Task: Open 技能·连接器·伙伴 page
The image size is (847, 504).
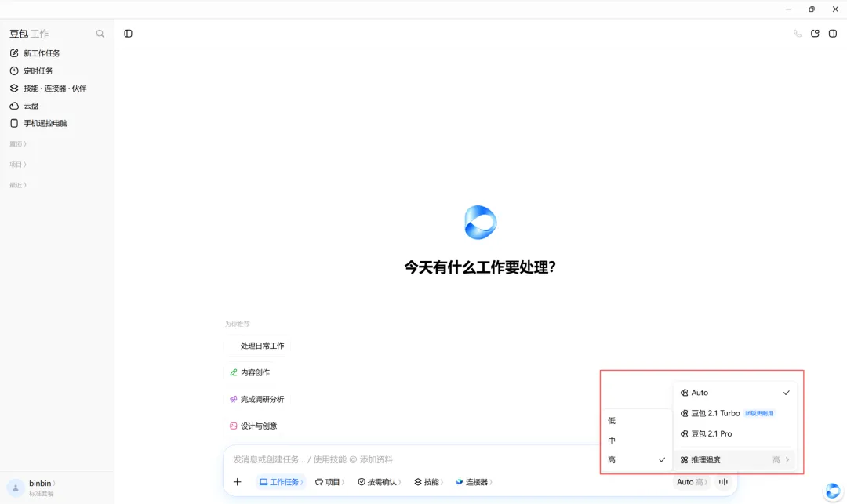Action: (56, 88)
